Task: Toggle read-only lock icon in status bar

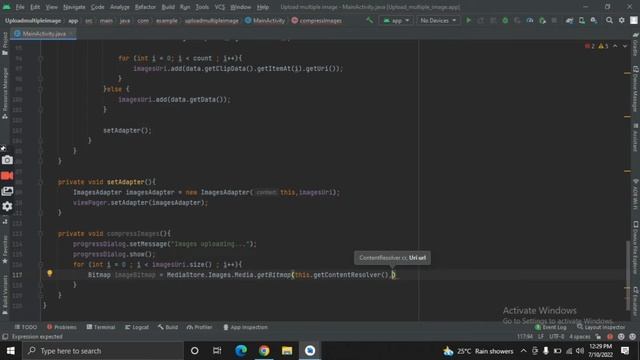Action: [598, 337]
